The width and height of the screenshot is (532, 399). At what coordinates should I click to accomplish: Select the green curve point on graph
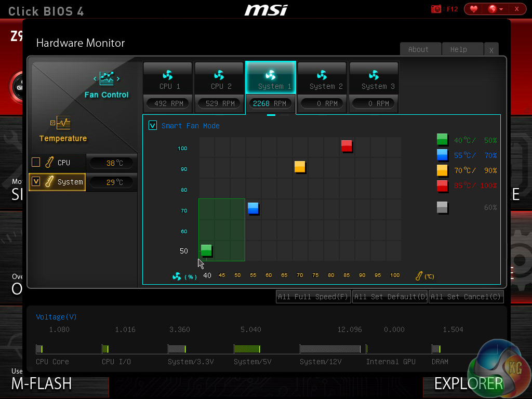pyautogui.click(x=206, y=250)
